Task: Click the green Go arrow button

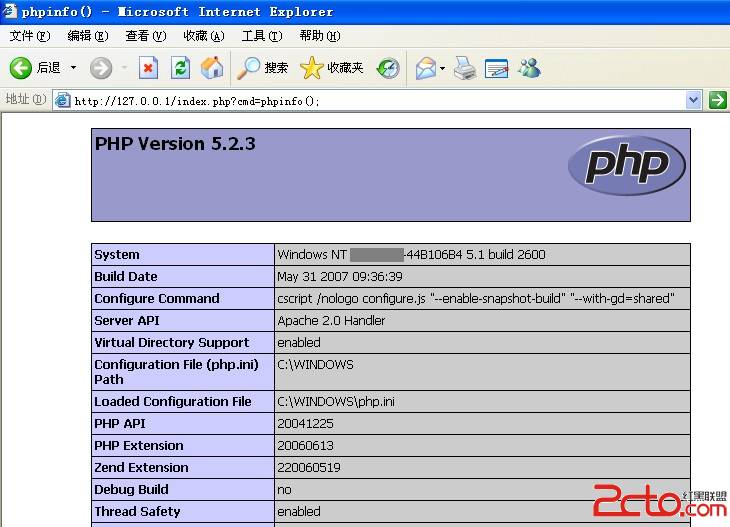Action: (717, 100)
